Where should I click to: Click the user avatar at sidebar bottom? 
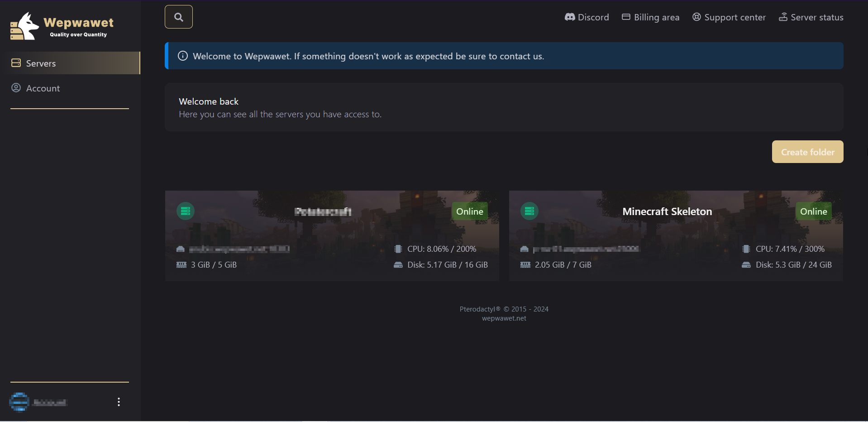(19, 402)
